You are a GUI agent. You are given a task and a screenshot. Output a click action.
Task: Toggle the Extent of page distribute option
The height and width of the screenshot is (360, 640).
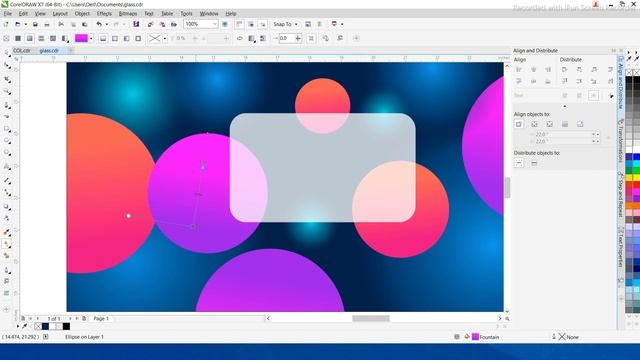click(x=534, y=163)
